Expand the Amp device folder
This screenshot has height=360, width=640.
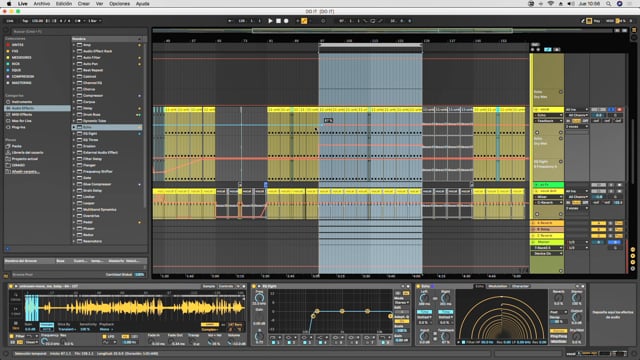pos(74,45)
